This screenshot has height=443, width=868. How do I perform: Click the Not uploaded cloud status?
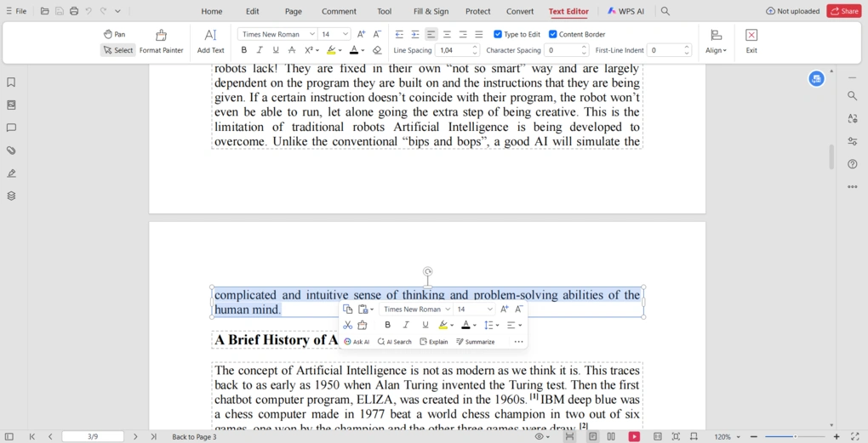793,11
